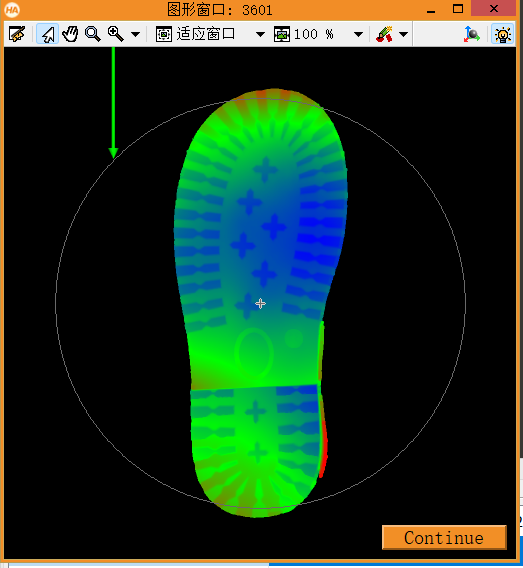Maximize the 图形窗口 window

click(x=458, y=9)
